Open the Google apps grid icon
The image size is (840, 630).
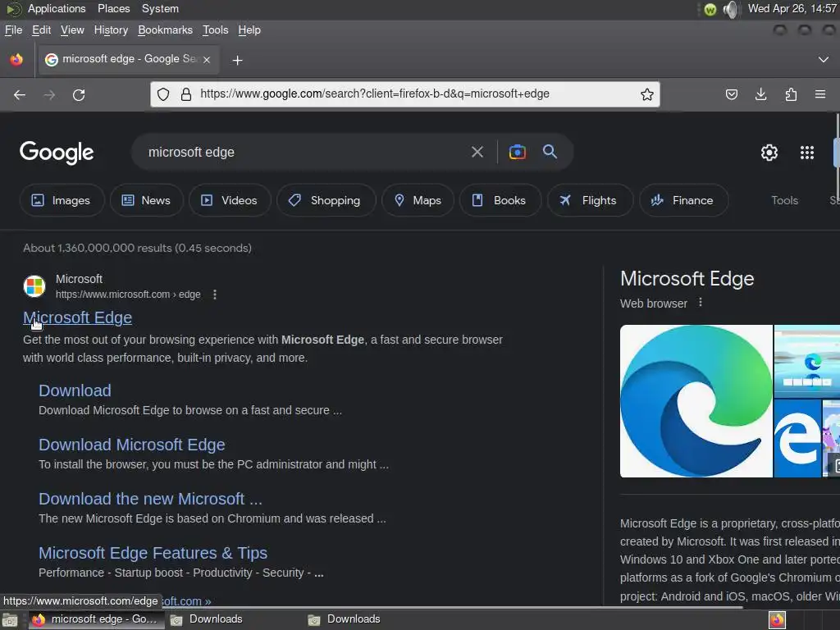coord(807,153)
